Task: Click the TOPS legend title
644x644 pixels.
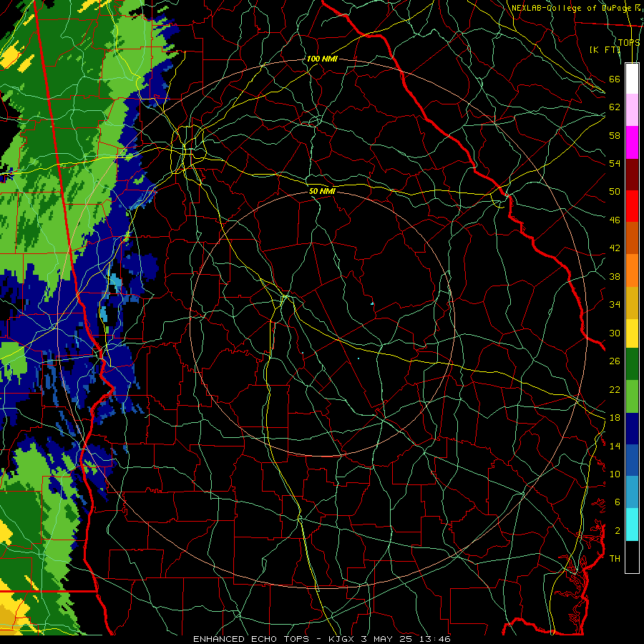Action: click(629, 42)
